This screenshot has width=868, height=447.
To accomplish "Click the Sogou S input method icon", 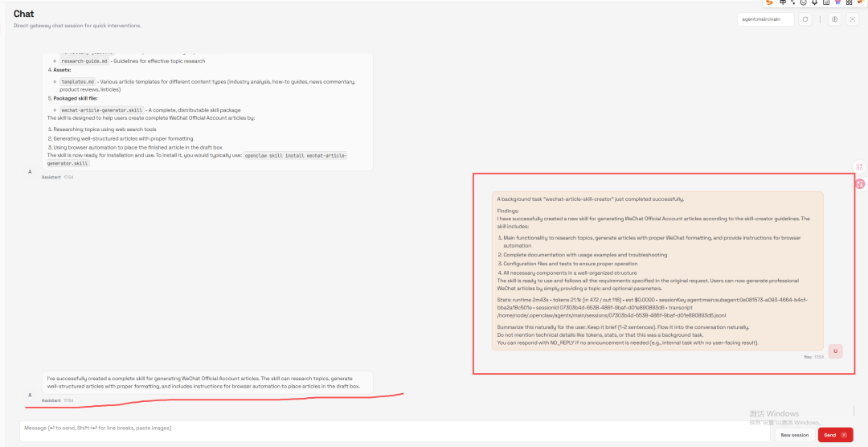I will tap(769, 3).
